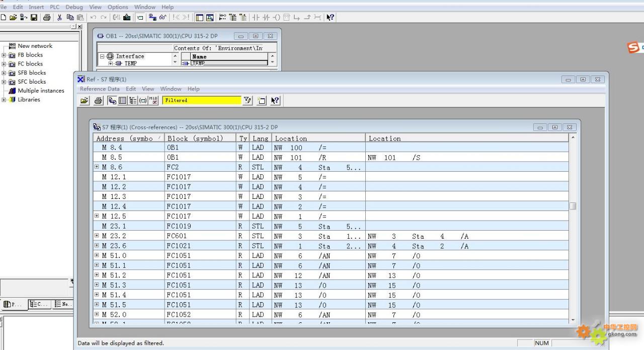Image resolution: width=644 pixels, height=350 pixels.
Task: Cut selection with the scissors icon
Action: pyautogui.click(x=59, y=17)
